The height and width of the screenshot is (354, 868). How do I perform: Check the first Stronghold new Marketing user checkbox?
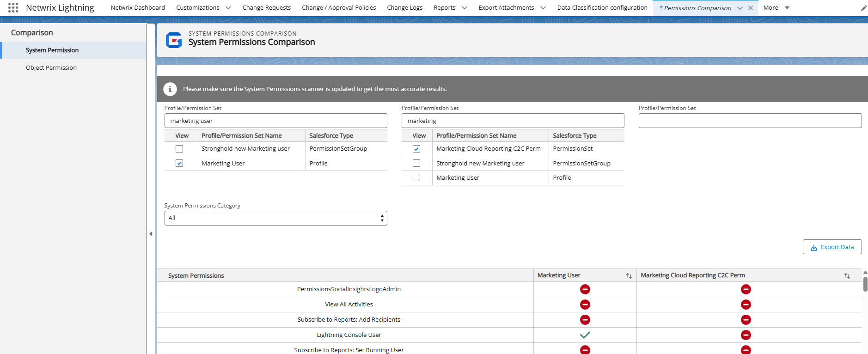click(x=179, y=149)
